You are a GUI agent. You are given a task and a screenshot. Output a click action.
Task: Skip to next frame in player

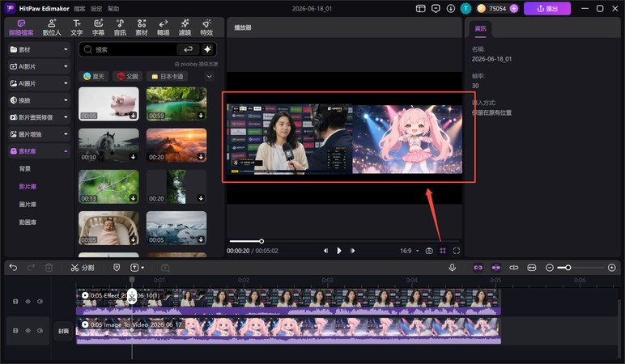click(x=352, y=251)
